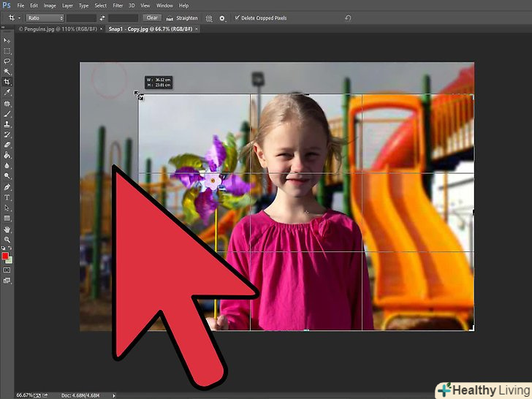532x399 pixels.
Task: Uncheck Delete Cropped Pixels checkbox
Action: 237,18
